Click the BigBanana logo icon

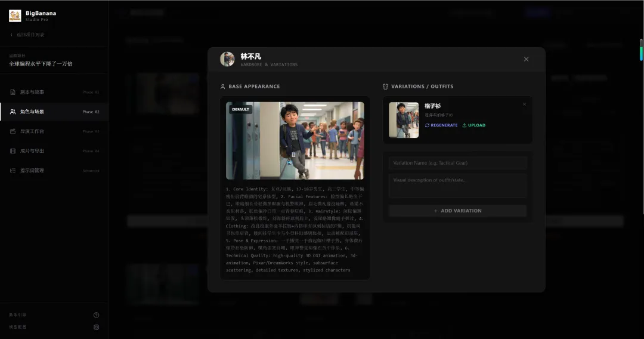[x=15, y=16]
